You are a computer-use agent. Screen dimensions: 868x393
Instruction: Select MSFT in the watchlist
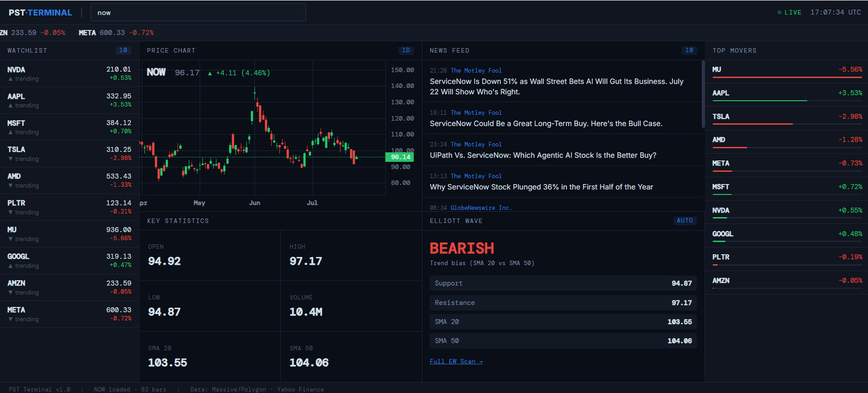(x=69, y=127)
